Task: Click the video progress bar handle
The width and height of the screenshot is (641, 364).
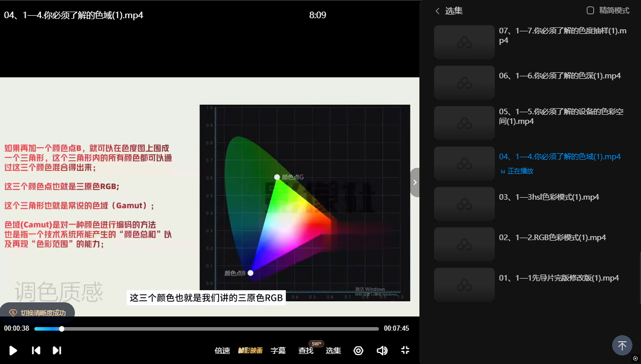Action: (62, 329)
